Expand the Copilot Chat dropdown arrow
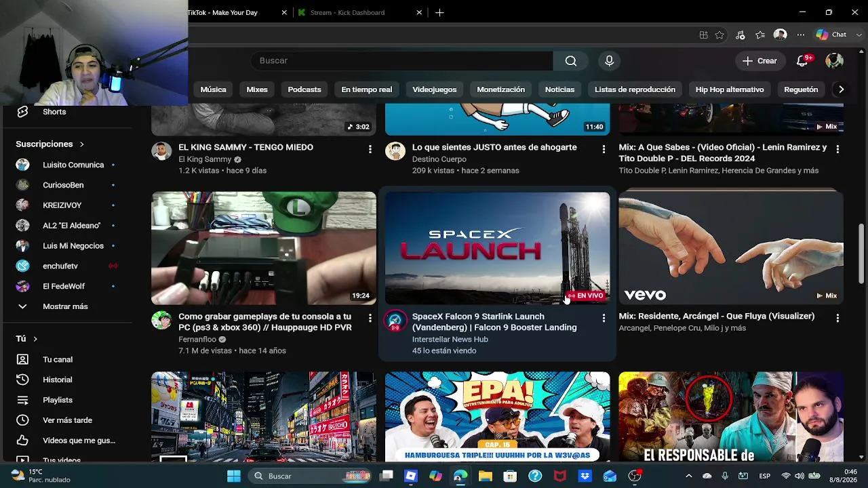This screenshot has height=488, width=868. [x=860, y=35]
